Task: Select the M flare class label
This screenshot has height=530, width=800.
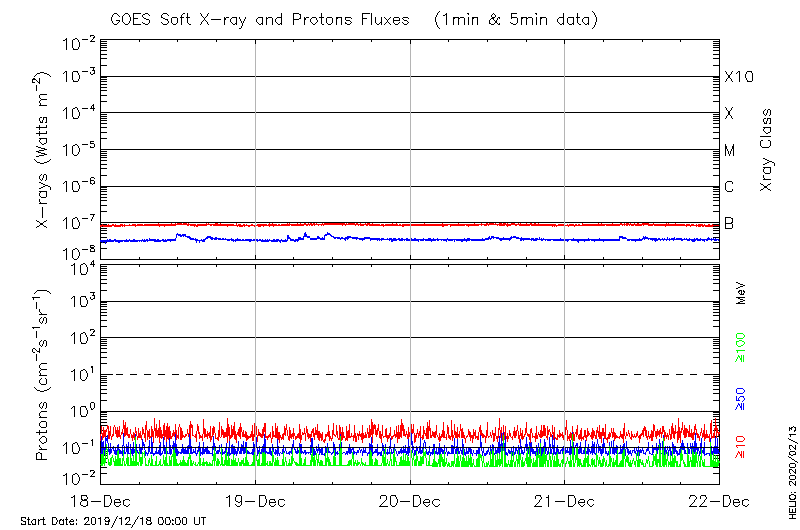Action: pos(730,150)
